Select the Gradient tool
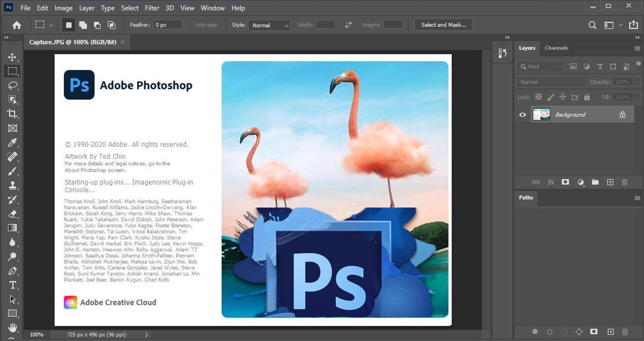The height and width of the screenshot is (341, 644). click(12, 228)
